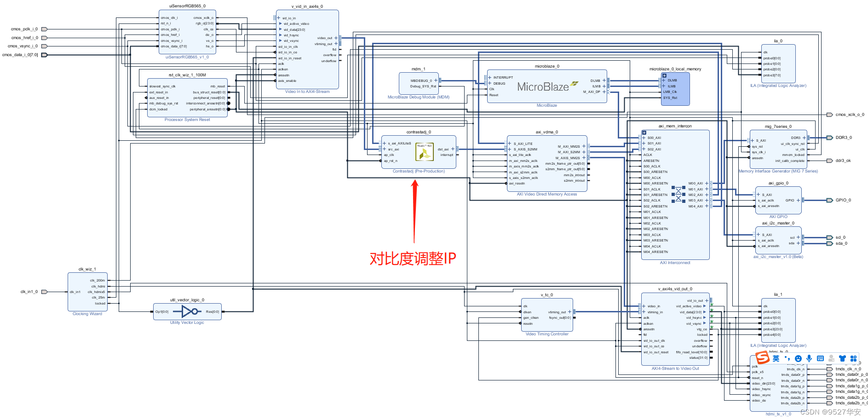Select the cmos_data_i_0[7:0] input port symbol

(45, 55)
